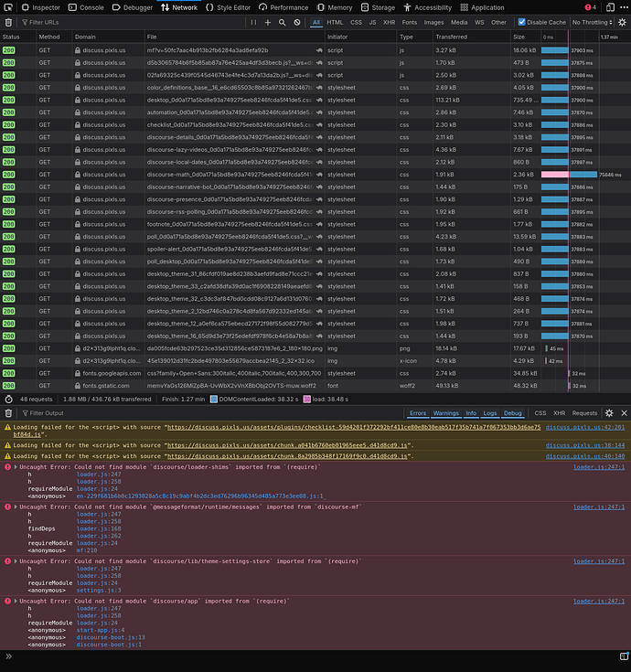Click the error count badge icon
Screen dimensions: 631x672
tap(590, 7)
